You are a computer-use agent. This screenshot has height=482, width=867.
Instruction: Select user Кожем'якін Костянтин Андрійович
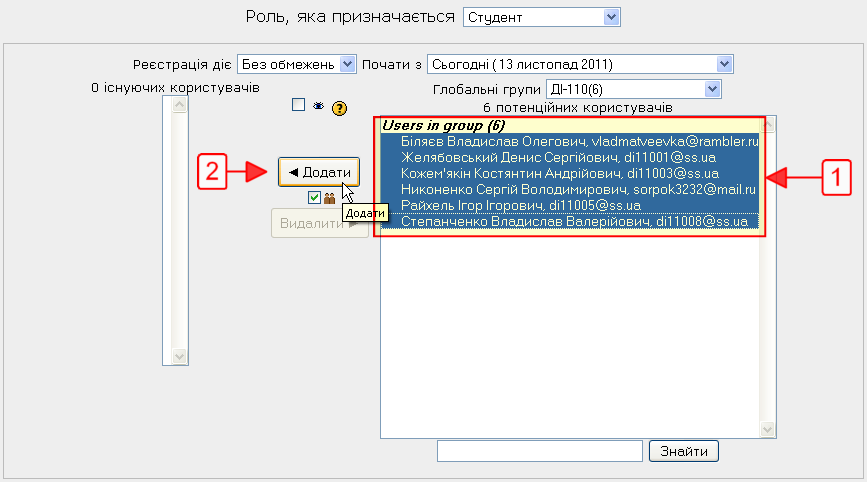(570, 174)
